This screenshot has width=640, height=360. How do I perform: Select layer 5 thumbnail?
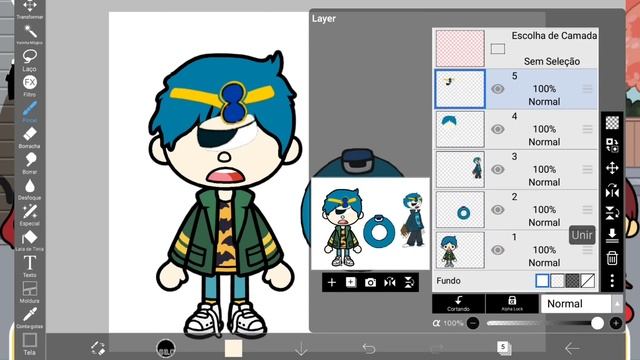[x=460, y=89]
